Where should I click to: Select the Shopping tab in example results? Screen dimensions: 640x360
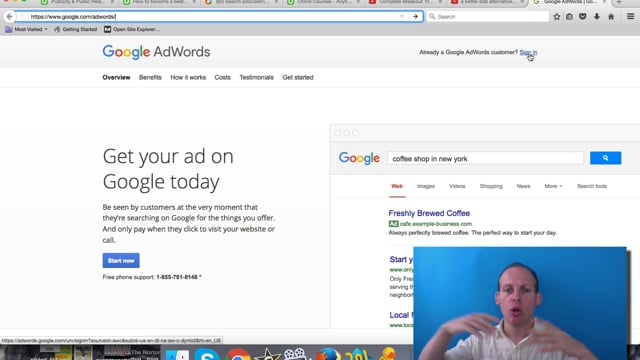tap(491, 187)
